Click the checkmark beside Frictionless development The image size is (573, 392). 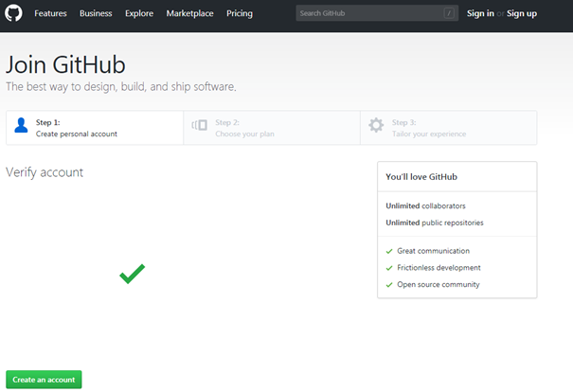point(389,268)
